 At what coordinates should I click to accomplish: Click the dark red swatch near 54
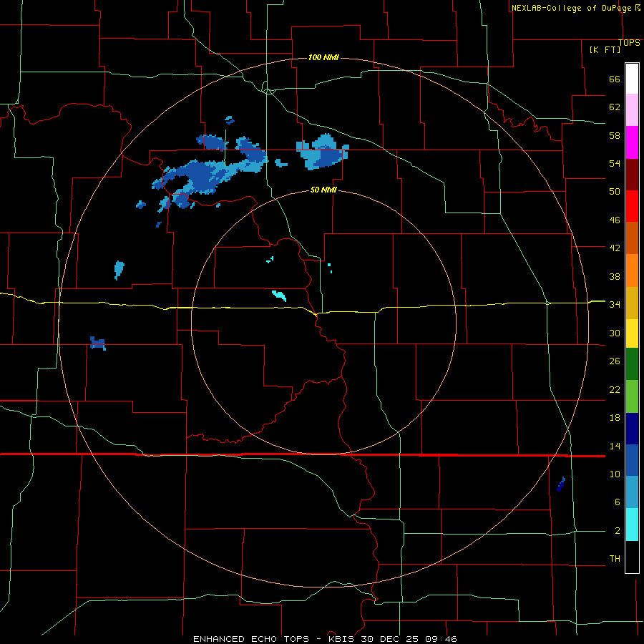[x=632, y=175]
